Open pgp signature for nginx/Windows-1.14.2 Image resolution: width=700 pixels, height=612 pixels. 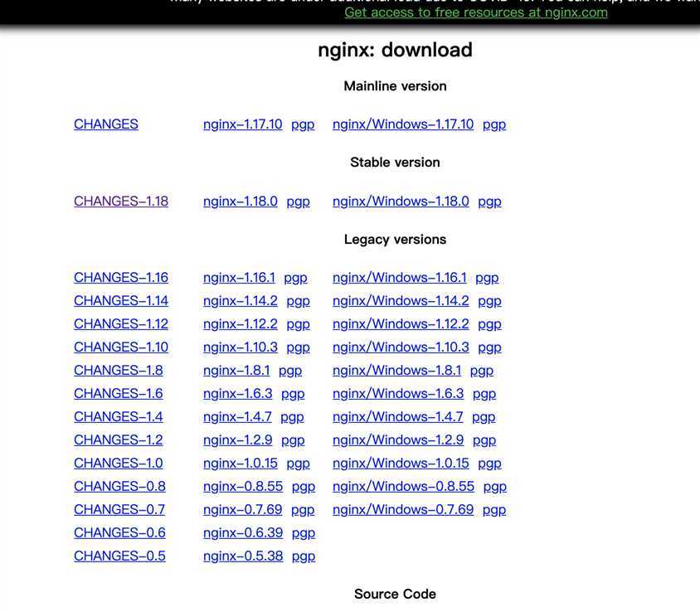coord(489,302)
